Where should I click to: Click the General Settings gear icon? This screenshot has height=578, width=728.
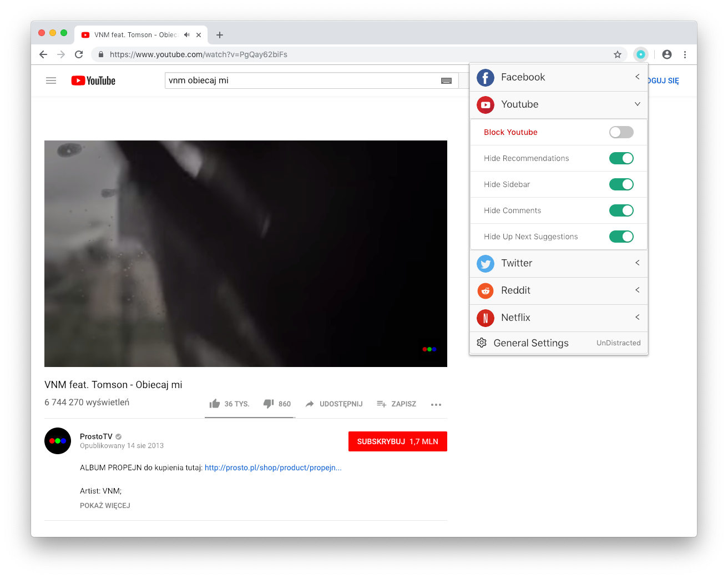pos(482,343)
